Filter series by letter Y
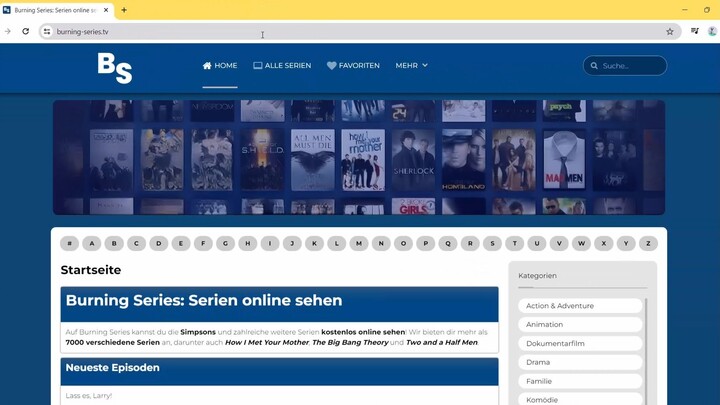 point(626,243)
